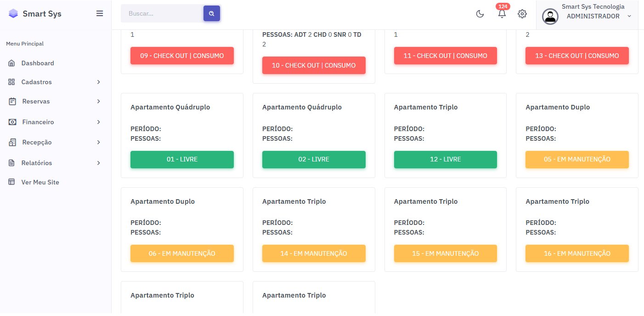Click 10 - CHECK OUT | CONSUMO button

(314, 65)
